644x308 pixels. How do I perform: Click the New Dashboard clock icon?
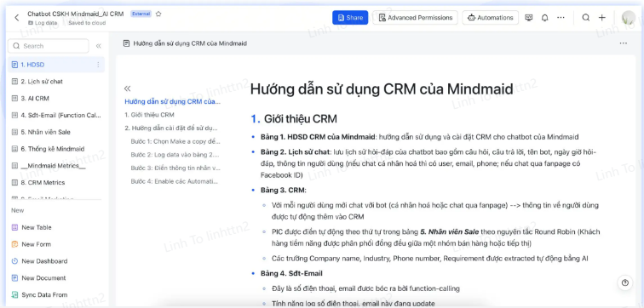click(x=14, y=261)
